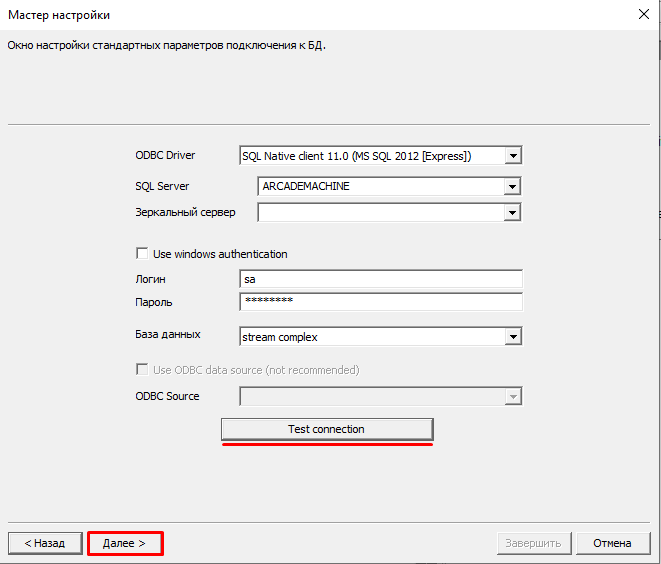Click the Мастер настройки title bar
661x564 pixels.
click(300, 15)
